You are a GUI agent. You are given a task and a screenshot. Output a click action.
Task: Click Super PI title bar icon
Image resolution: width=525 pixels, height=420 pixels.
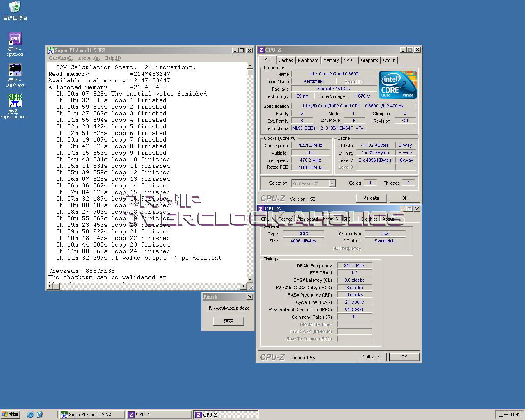pyautogui.click(x=50, y=50)
